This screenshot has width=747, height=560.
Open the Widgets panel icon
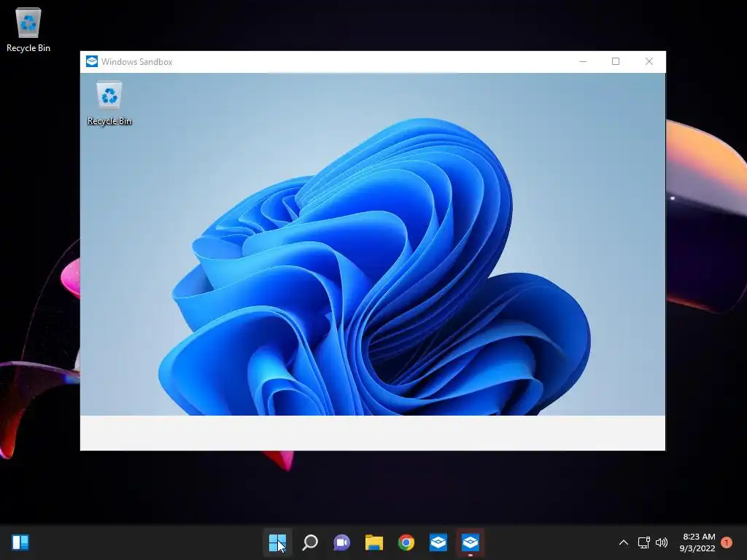pos(20,542)
